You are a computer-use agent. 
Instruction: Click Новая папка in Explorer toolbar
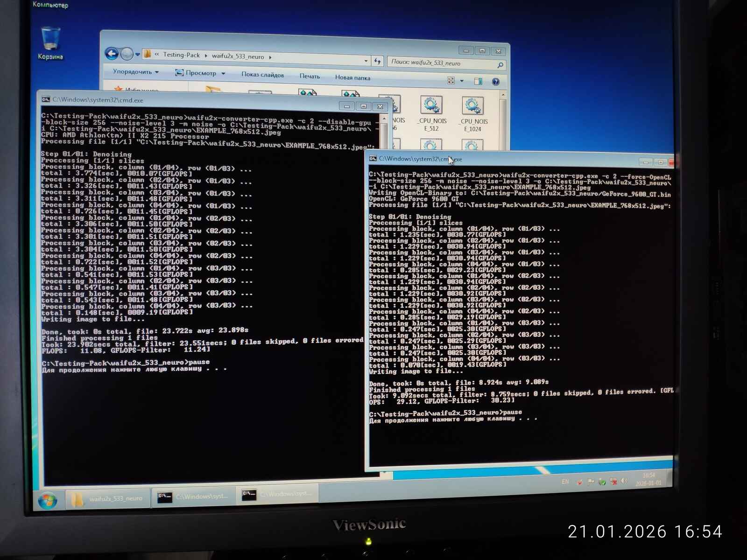click(x=352, y=77)
